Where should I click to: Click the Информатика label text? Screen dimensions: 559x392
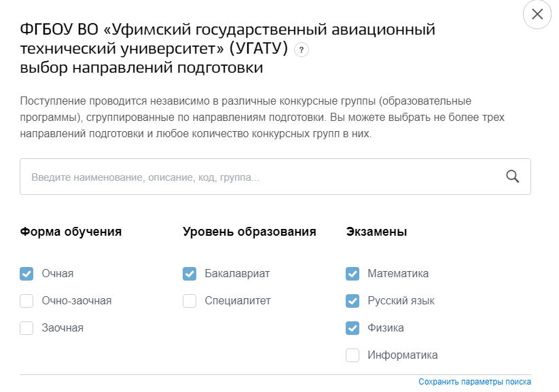coord(403,355)
